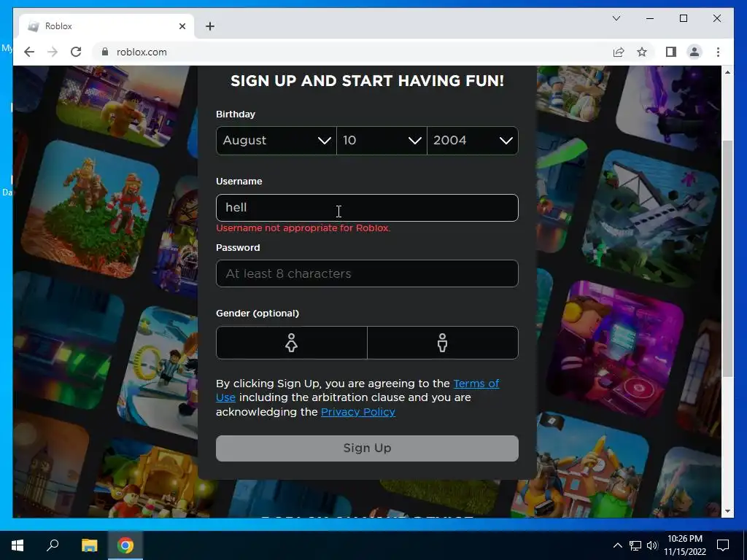Image resolution: width=747 pixels, height=560 pixels.
Task: Focus the Password field
Action: click(x=367, y=273)
